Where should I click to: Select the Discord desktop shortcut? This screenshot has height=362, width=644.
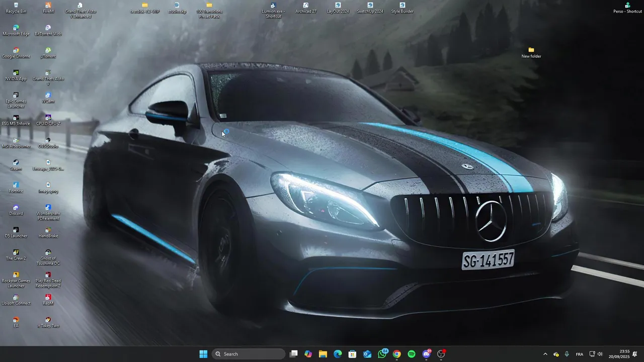(x=16, y=210)
